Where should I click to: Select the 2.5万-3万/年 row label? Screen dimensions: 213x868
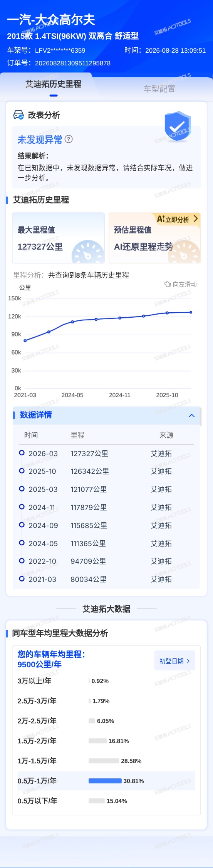[x=37, y=701]
